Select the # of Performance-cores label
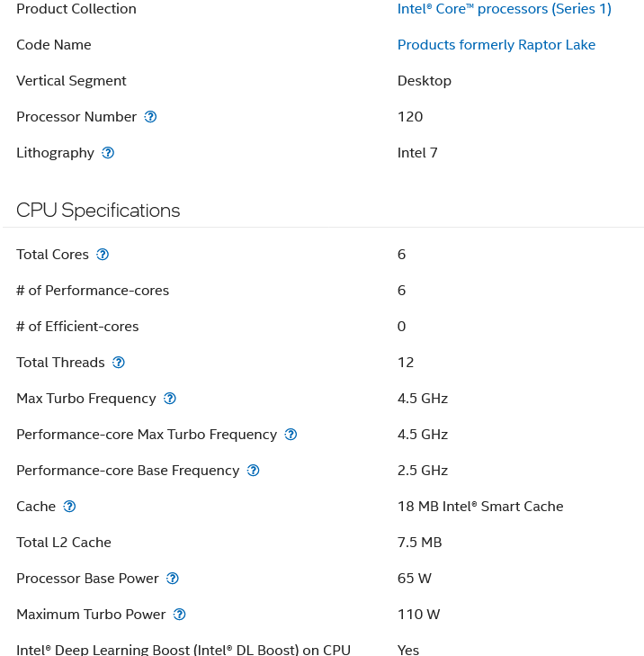Screen dimensions: 644x656 (x=93, y=291)
